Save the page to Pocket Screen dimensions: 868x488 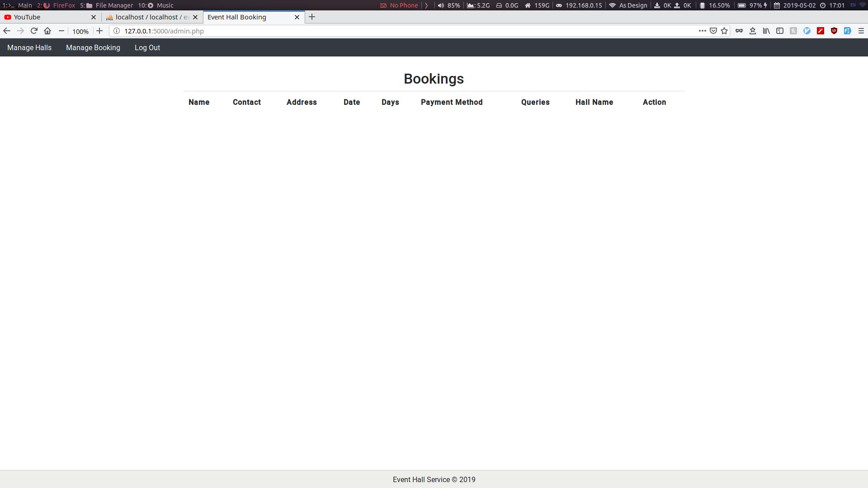point(713,31)
